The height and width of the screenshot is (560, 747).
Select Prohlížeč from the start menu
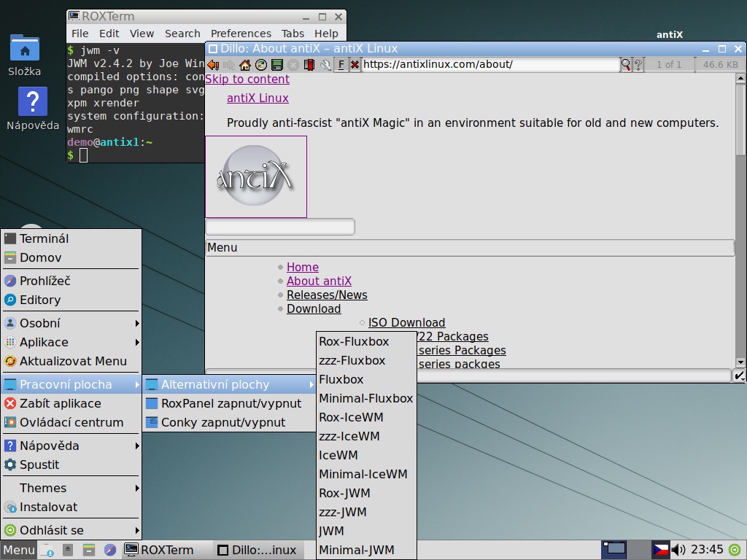coord(71,281)
